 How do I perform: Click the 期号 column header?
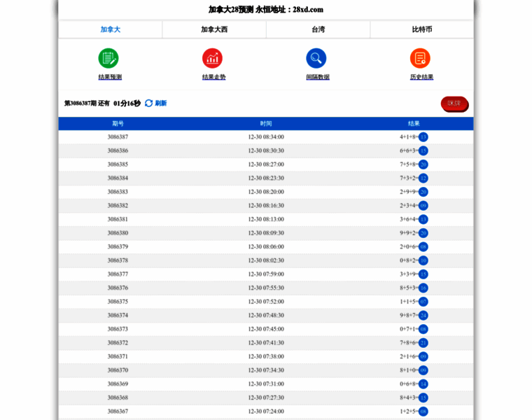coord(118,124)
